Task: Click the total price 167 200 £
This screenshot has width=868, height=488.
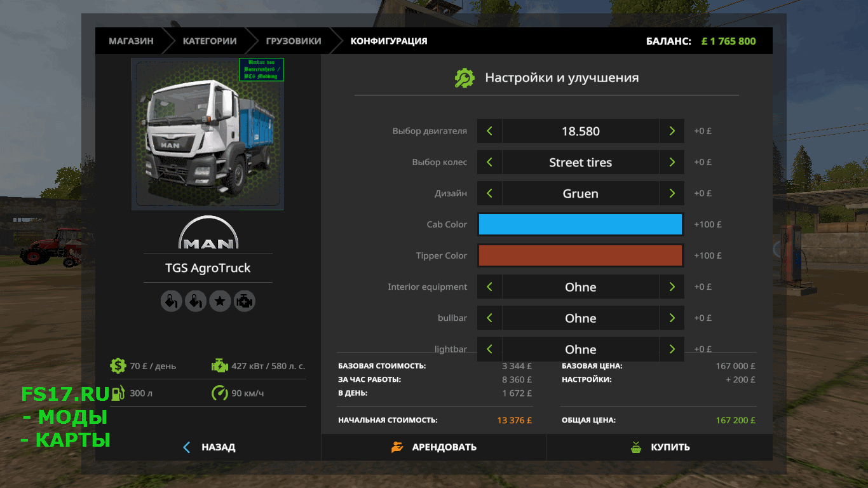Action: click(x=735, y=420)
